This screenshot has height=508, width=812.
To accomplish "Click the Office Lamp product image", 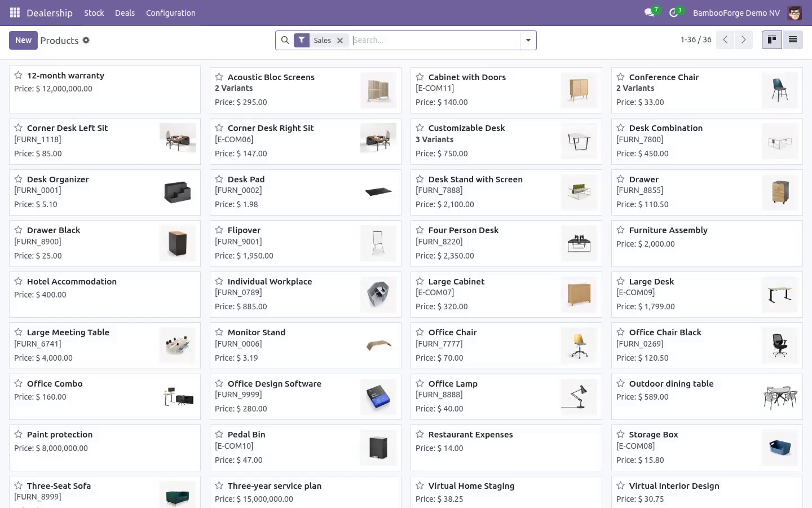I will (579, 397).
